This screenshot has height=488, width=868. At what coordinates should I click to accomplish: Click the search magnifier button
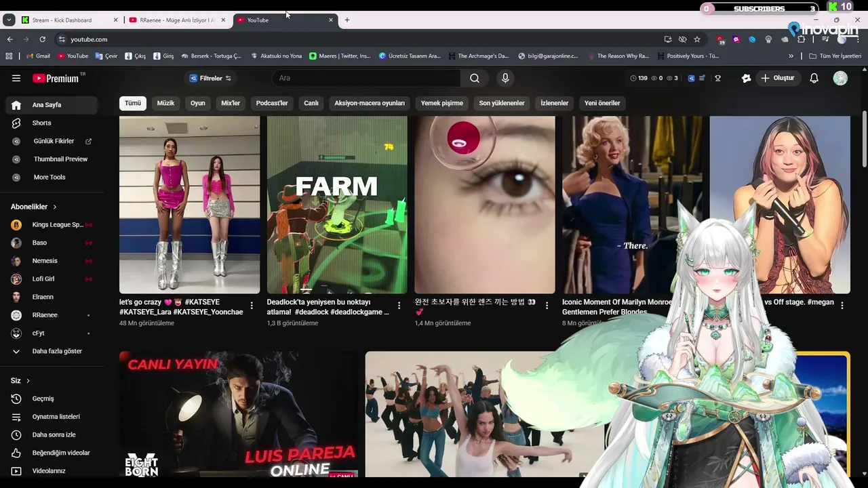tap(475, 78)
